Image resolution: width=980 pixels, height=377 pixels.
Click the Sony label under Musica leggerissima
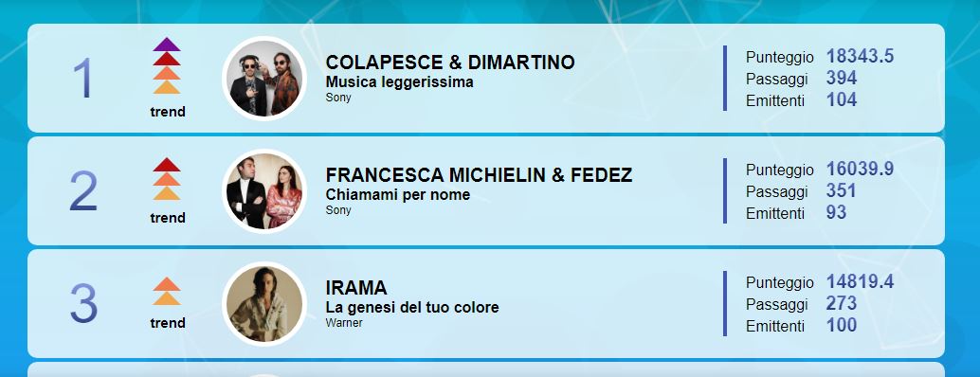point(338,98)
